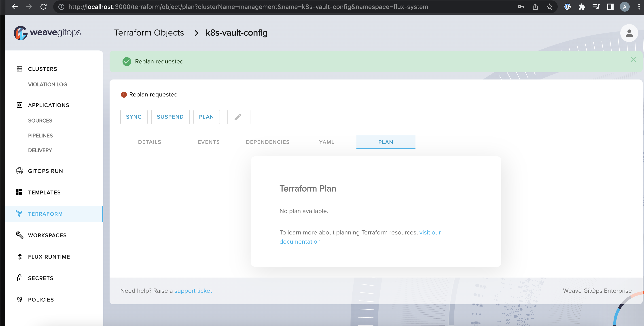Click the GitOps Run sidebar icon

click(19, 171)
